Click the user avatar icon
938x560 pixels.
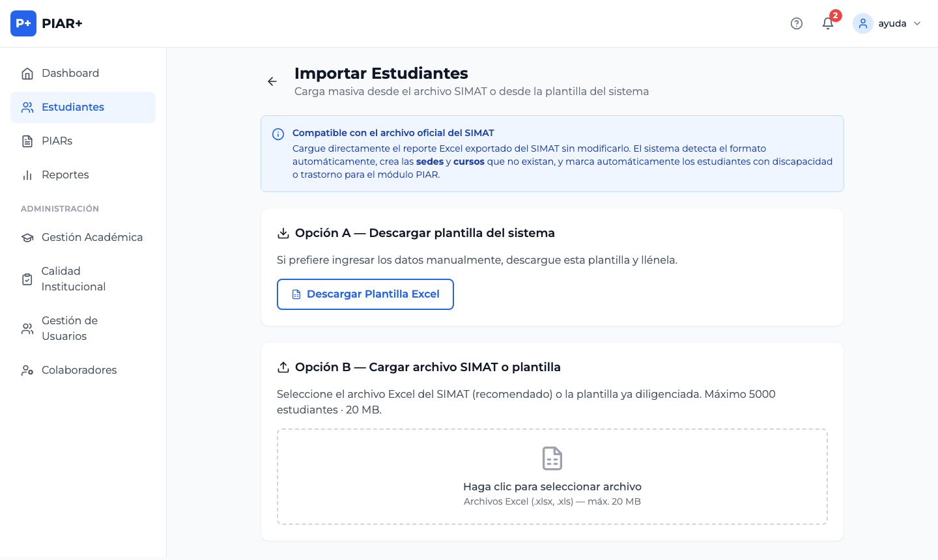coord(863,23)
